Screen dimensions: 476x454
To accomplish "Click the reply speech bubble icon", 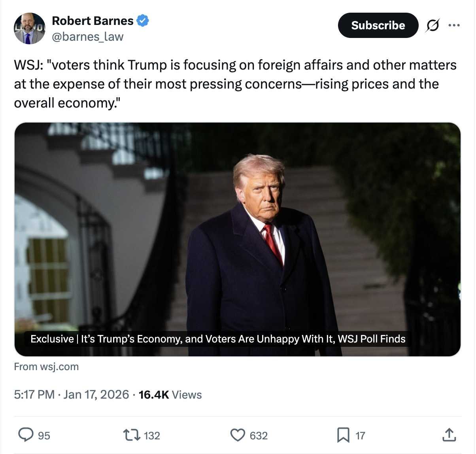I will pyautogui.click(x=26, y=435).
